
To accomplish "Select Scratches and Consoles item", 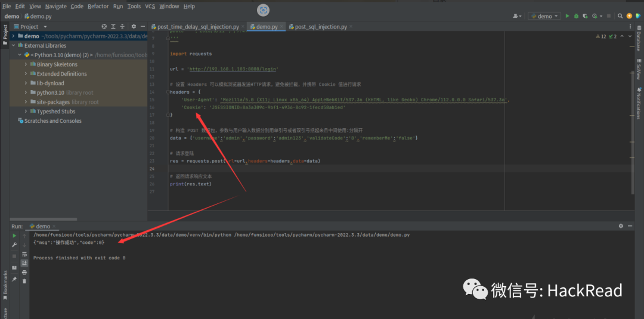I will coord(49,120).
